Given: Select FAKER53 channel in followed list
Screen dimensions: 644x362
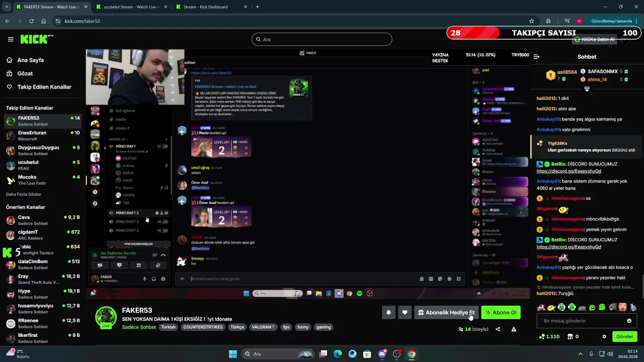Looking at the screenshot, I should pos(43,121).
